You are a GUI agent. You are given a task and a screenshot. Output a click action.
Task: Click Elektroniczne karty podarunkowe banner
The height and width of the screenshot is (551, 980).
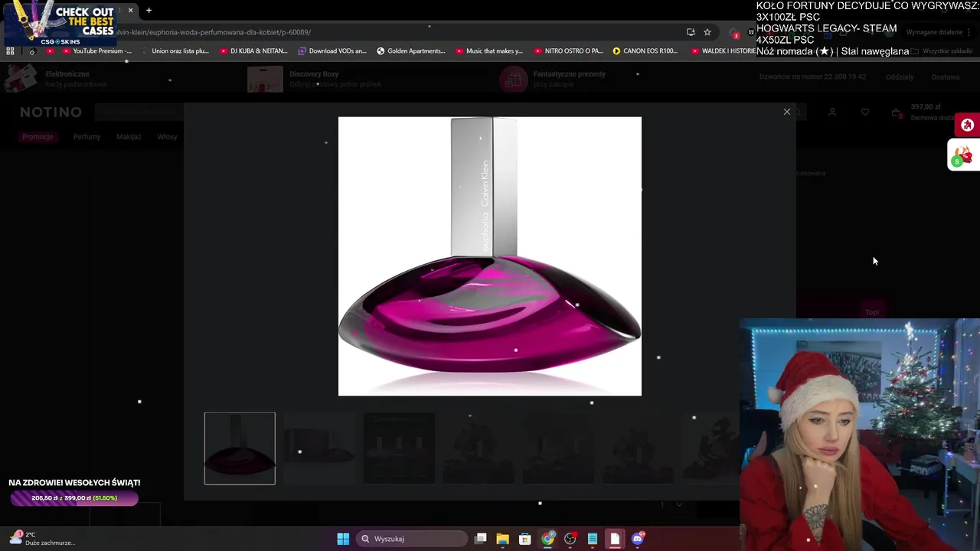[57, 79]
